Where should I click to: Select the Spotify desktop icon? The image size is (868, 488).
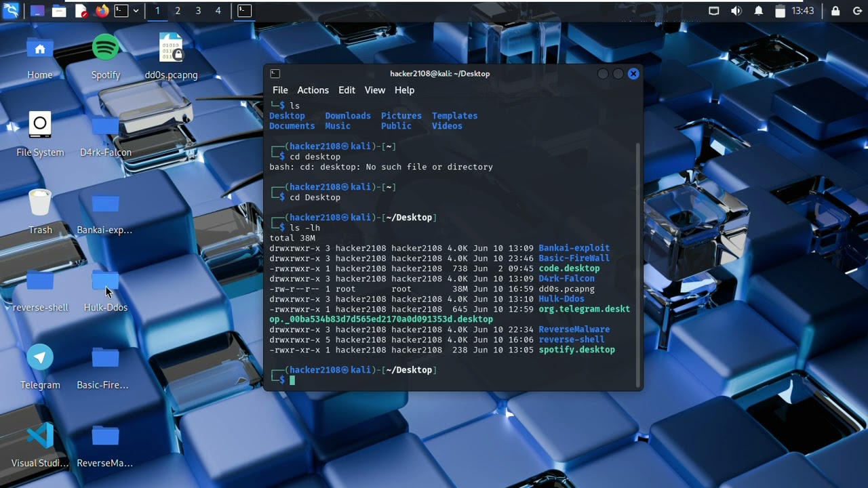point(106,57)
